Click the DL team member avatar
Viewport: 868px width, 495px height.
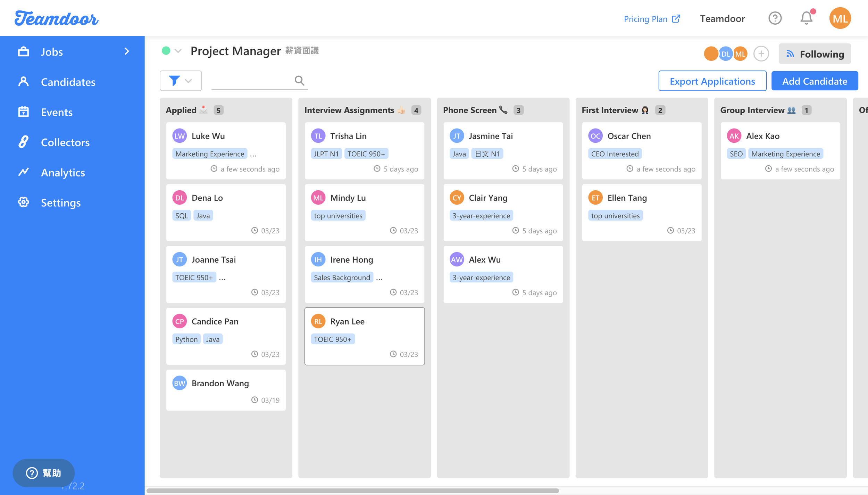(x=725, y=54)
